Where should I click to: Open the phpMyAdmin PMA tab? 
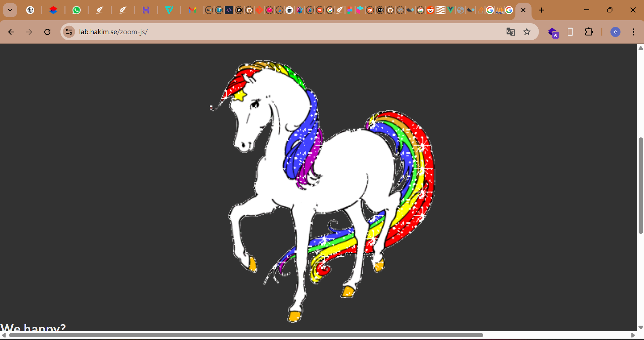[x=500, y=11]
